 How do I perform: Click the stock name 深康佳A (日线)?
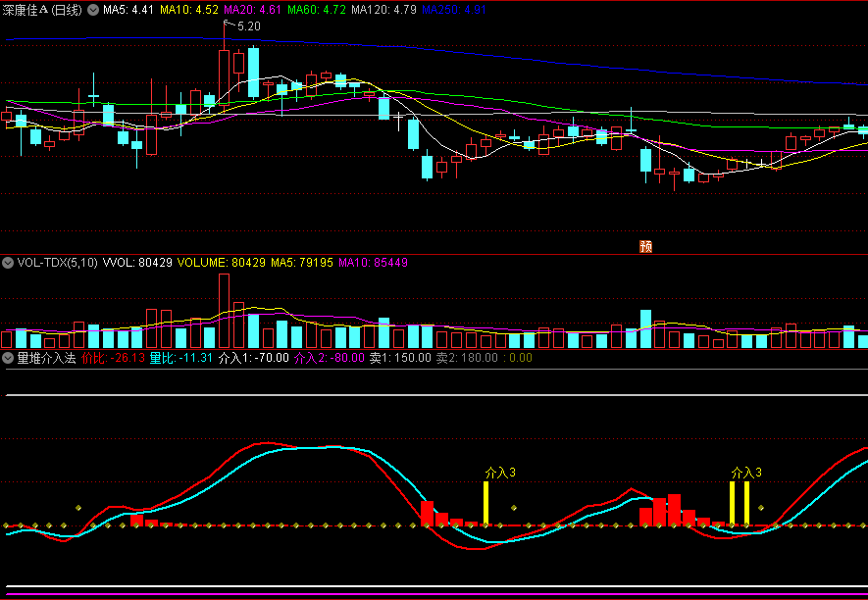pyautogui.click(x=42, y=10)
